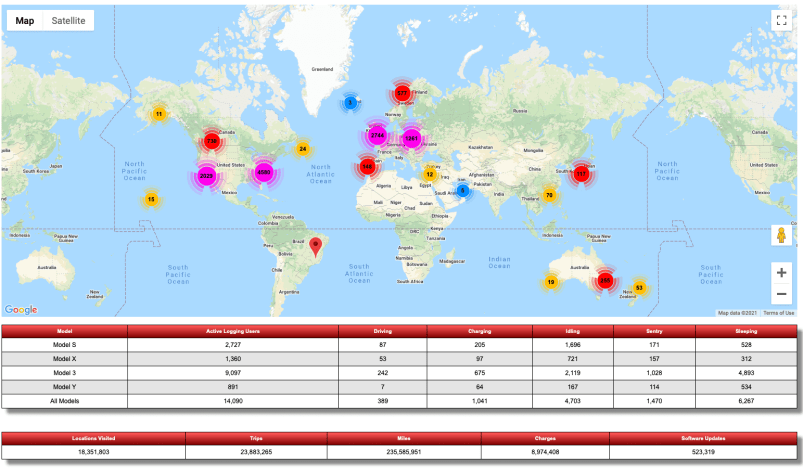Click the Active Logging Users column header
Image resolution: width=803 pixels, height=475 pixels.
click(x=233, y=331)
